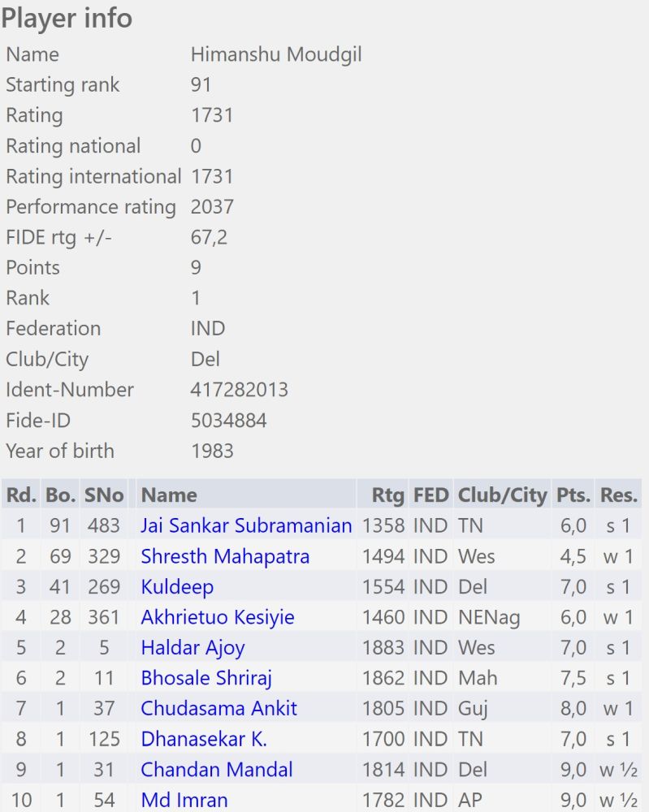The width and height of the screenshot is (649, 812).
Task: Open Jai Sankar Subramanian player link
Action: coord(246,525)
